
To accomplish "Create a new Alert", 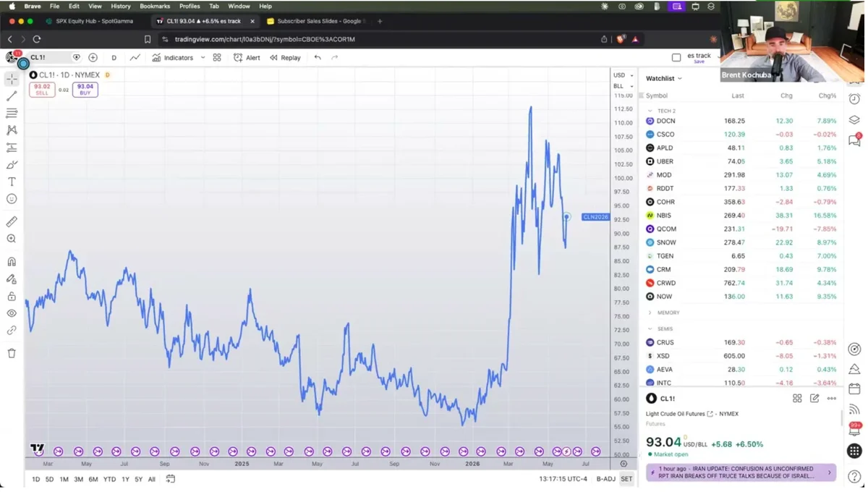I will [x=247, y=57].
